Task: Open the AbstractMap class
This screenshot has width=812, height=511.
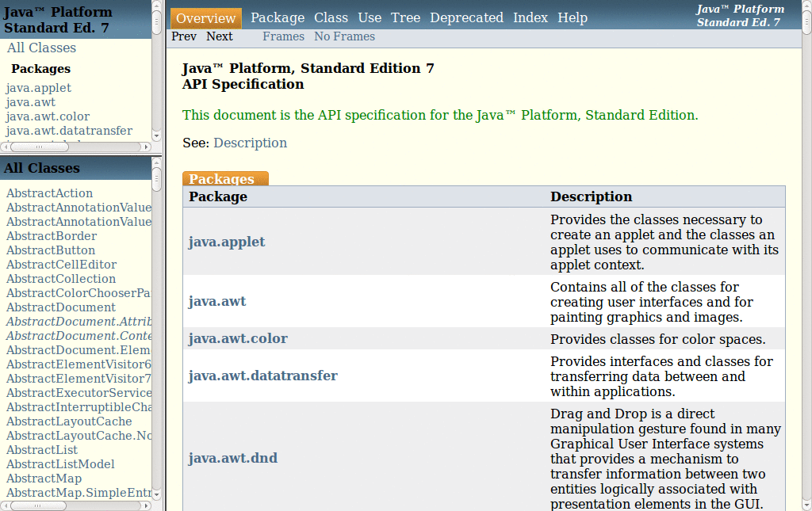Action: pyautogui.click(x=44, y=479)
